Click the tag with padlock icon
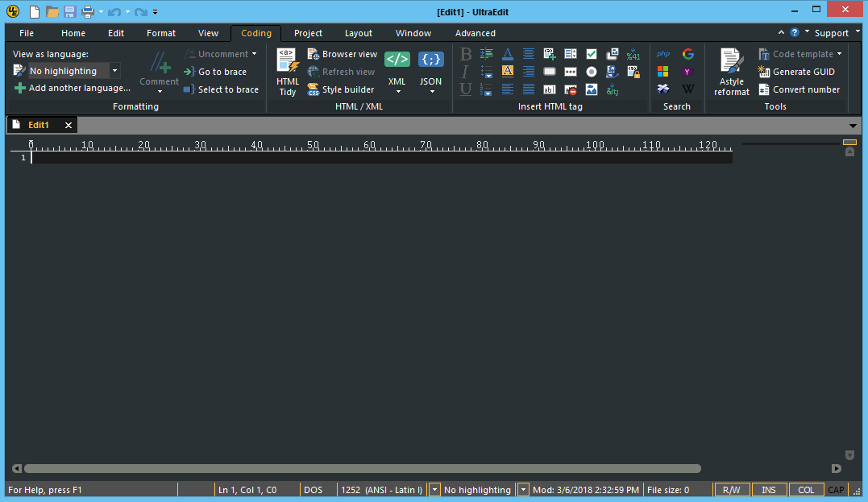This screenshot has width=868, height=502. [x=633, y=72]
